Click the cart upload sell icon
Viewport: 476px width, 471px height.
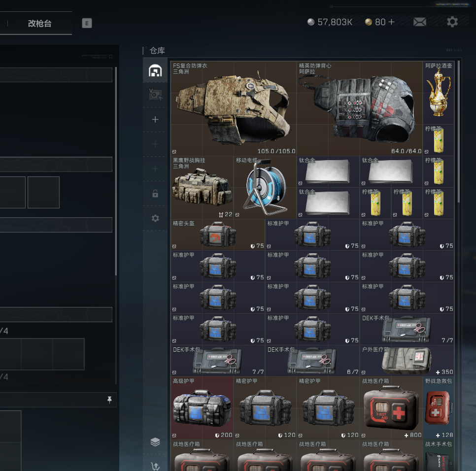pyautogui.click(x=155, y=466)
